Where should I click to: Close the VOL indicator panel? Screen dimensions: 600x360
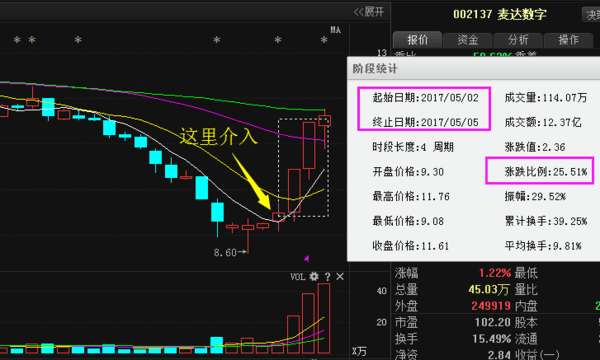(340, 276)
